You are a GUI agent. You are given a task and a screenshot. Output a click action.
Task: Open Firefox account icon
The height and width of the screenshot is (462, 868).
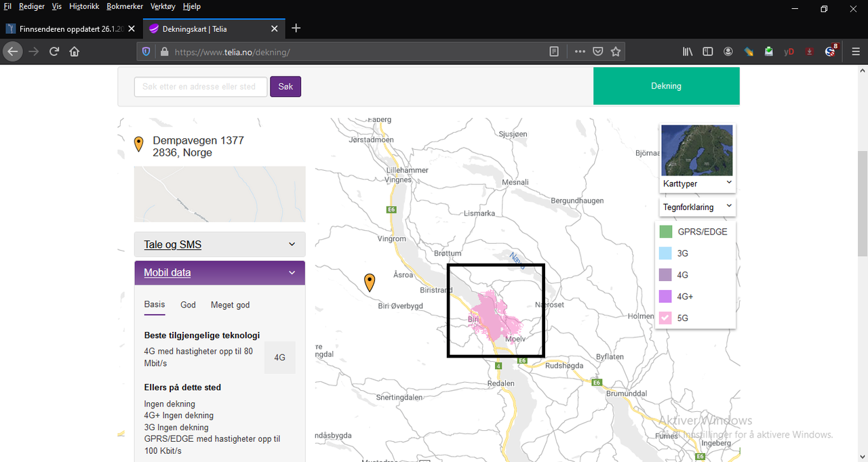pyautogui.click(x=728, y=51)
